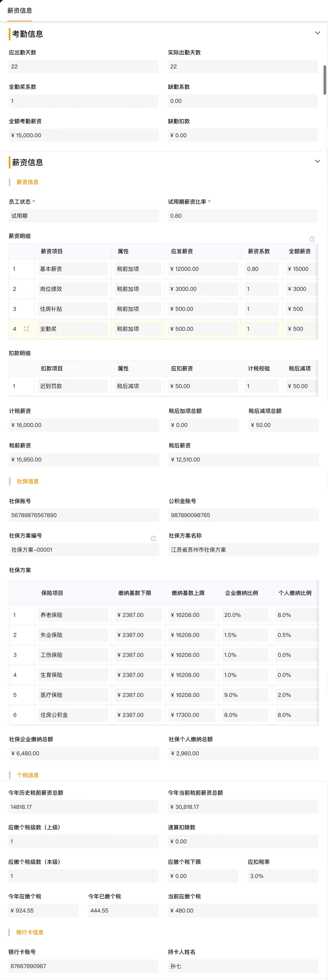
Task: Select the 岗位绩效 cell
Action: [x=72, y=289]
